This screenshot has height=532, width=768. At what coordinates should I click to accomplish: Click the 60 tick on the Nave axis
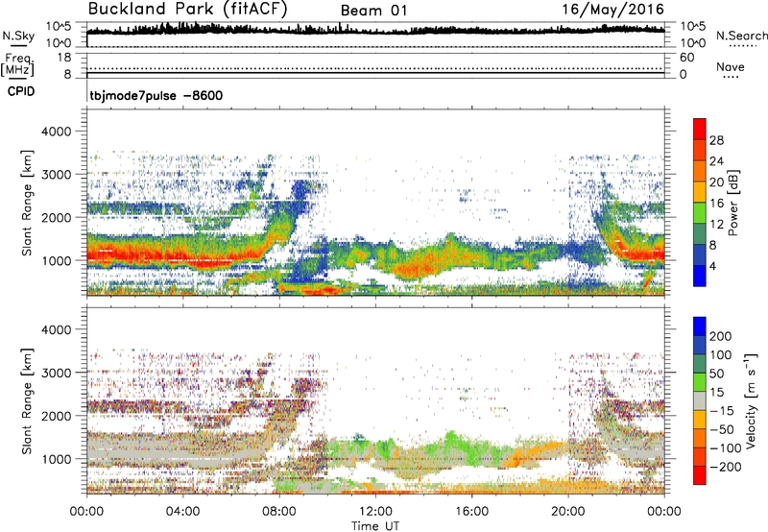coord(686,58)
